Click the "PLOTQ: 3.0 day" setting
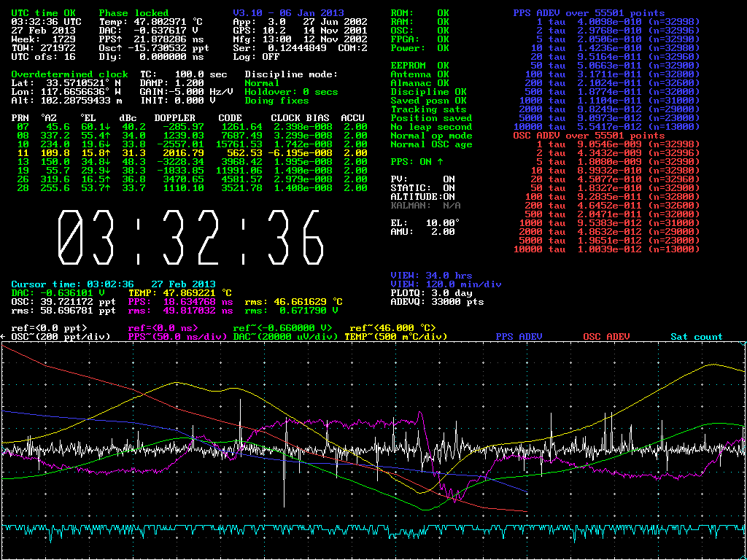 point(432,293)
